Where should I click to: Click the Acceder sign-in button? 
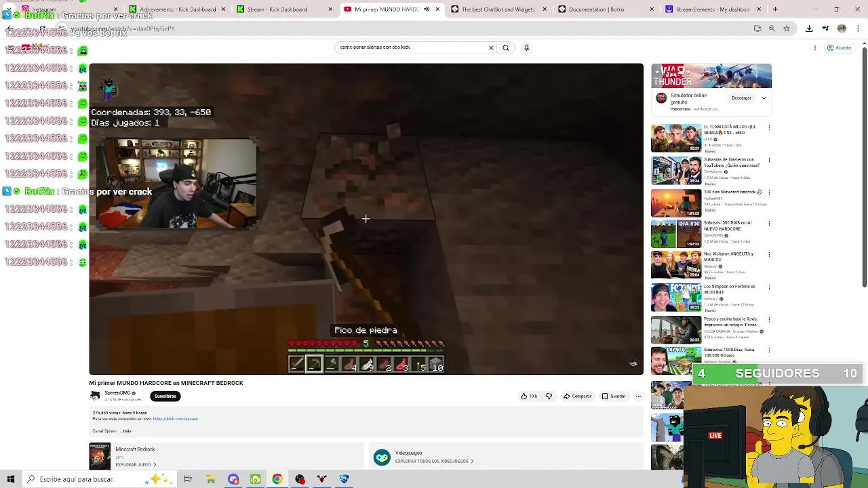[x=840, y=48]
